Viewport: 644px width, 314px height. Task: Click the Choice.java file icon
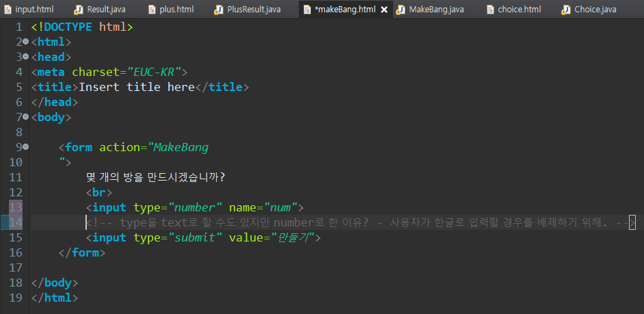click(565, 10)
